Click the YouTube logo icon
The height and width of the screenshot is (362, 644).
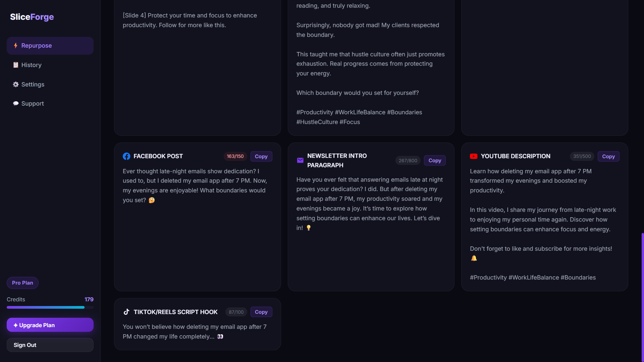[x=474, y=156]
